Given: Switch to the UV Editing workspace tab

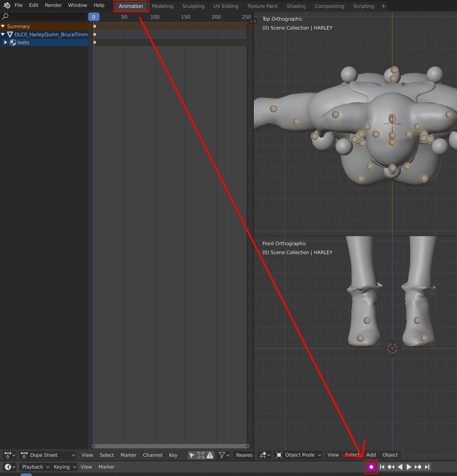Looking at the screenshot, I should pos(226,6).
